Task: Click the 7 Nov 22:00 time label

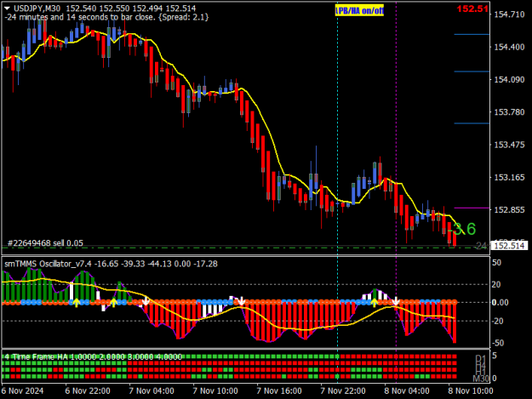Action: 343,390
